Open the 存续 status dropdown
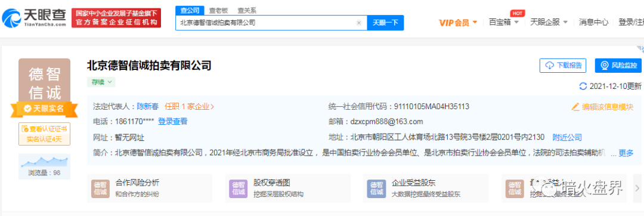Viewport: 644px width, 216px height. pyautogui.click(x=101, y=82)
